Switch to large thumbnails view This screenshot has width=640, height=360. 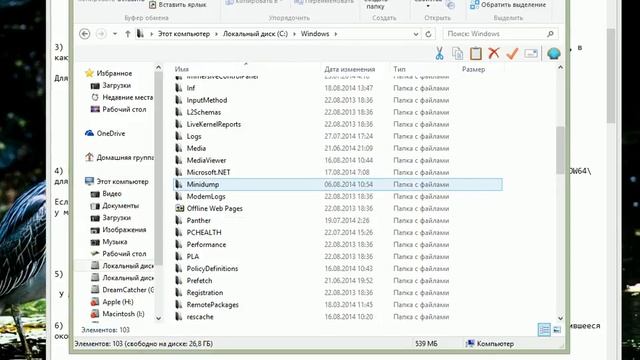pyautogui.click(x=557, y=329)
